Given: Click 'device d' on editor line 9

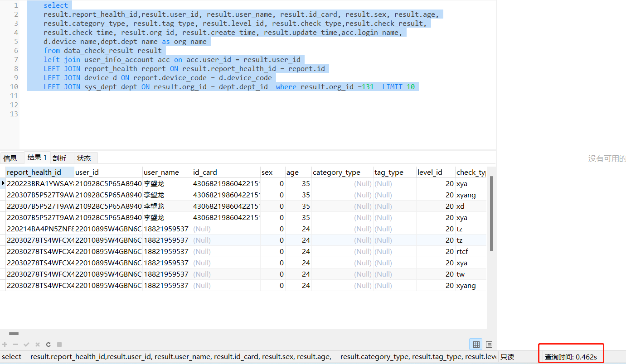Looking at the screenshot, I should (101, 78).
